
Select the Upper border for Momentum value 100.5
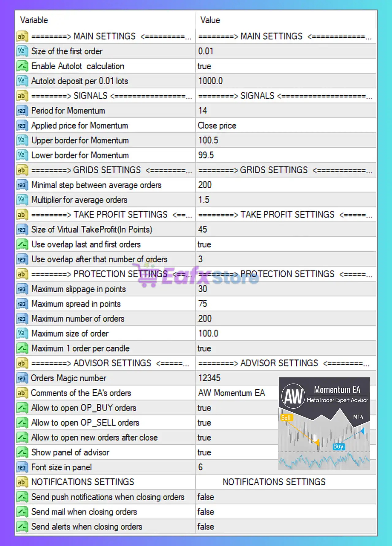208,140
